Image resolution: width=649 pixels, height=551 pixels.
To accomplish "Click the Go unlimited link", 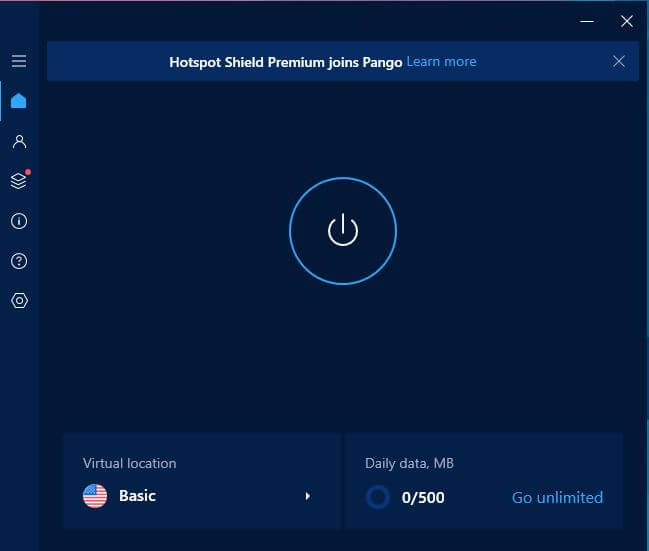I will (557, 498).
